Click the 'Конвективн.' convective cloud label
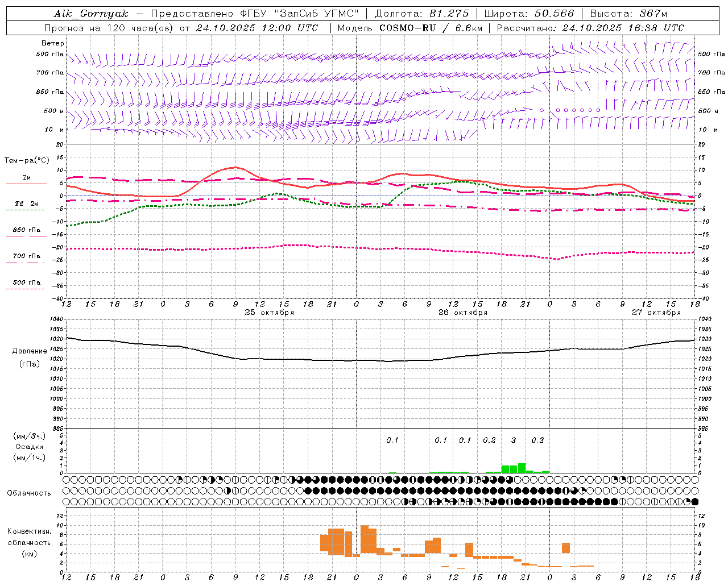The height and width of the screenshot is (582, 728). click(x=30, y=531)
